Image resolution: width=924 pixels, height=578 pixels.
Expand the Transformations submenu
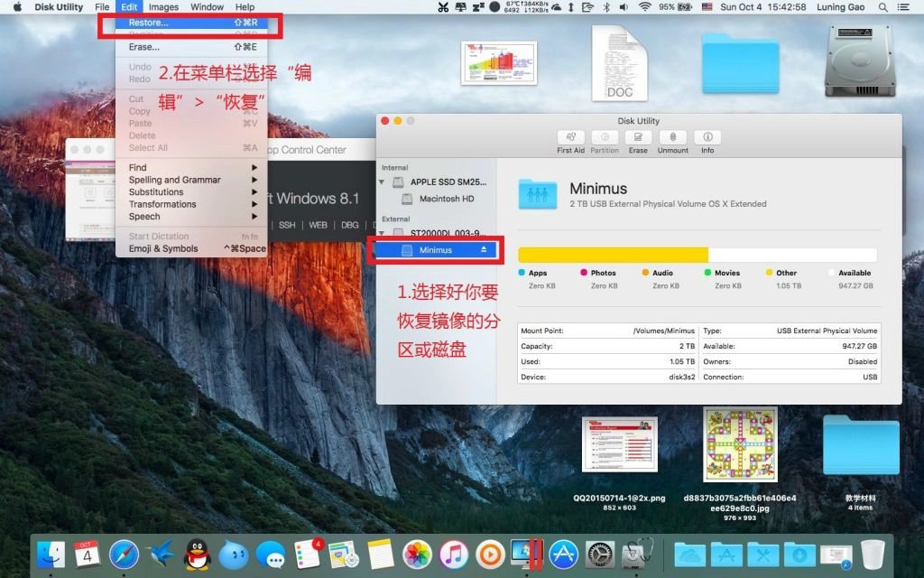191,204
